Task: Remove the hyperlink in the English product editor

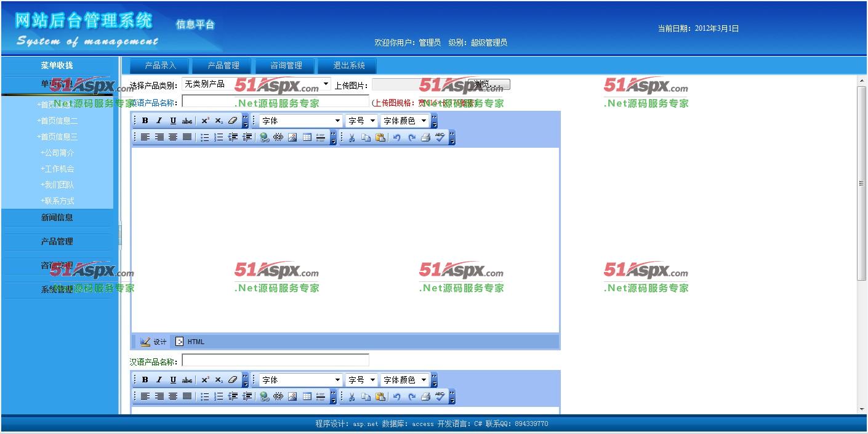Action: (278, 137)
